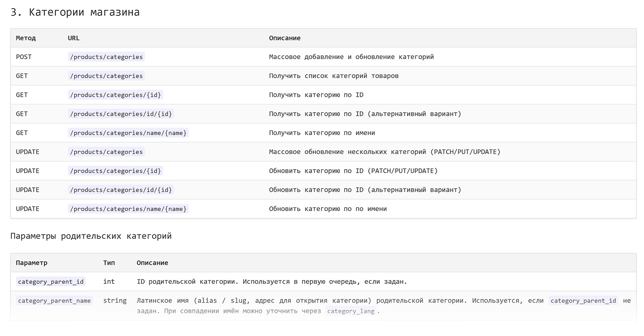Click the /products/categories URL in the GET row

tap(106, 76)
